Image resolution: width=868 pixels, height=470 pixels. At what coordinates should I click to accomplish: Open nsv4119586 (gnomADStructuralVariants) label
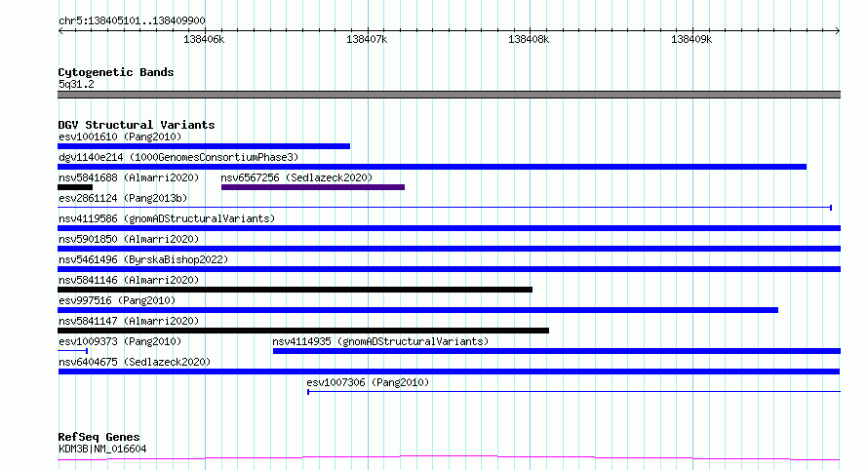click(x=167, y=218)
